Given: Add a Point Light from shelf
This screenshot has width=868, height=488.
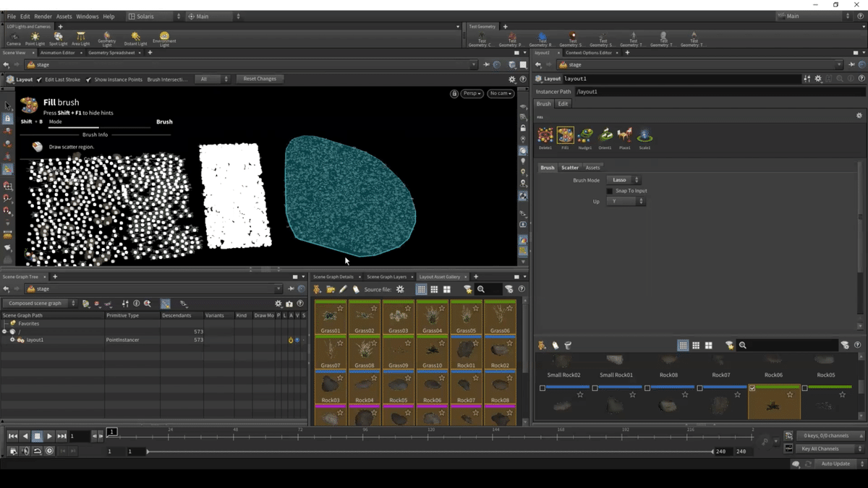Looking at the screenshot, I should (x=35, y=38).
